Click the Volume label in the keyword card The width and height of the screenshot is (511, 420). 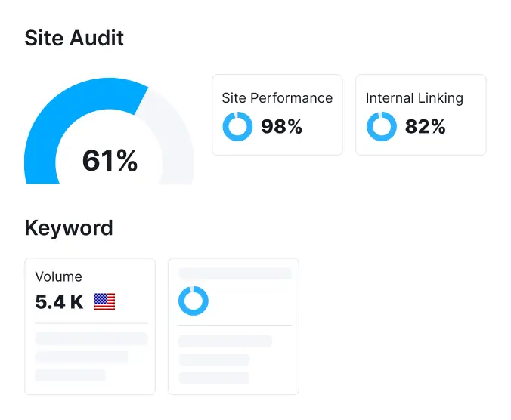58,277
